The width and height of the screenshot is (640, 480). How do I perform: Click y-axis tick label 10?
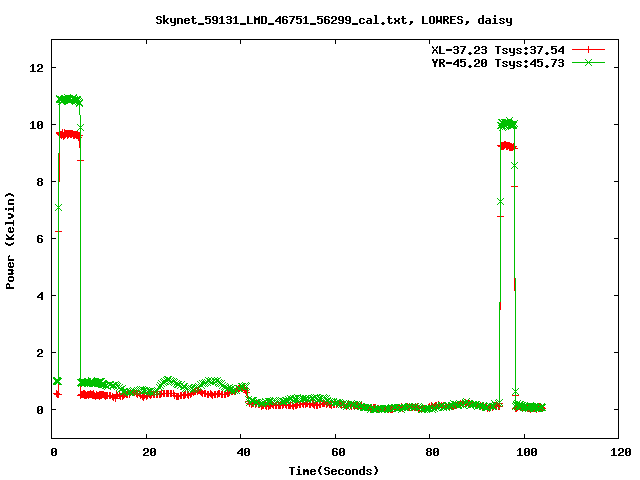point(36,125)
